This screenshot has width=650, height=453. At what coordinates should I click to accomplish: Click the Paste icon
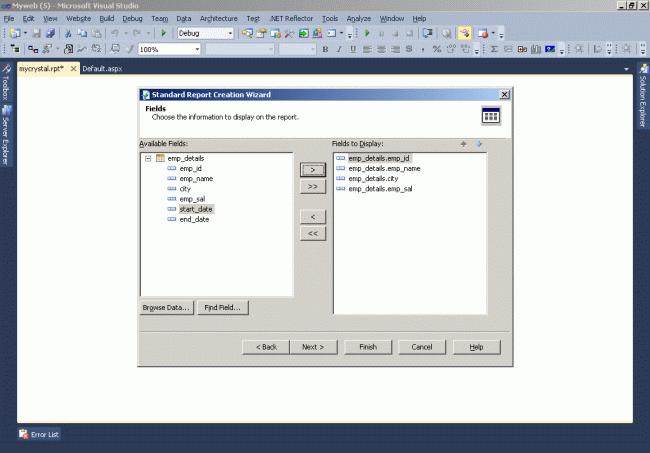pos(96,33)
